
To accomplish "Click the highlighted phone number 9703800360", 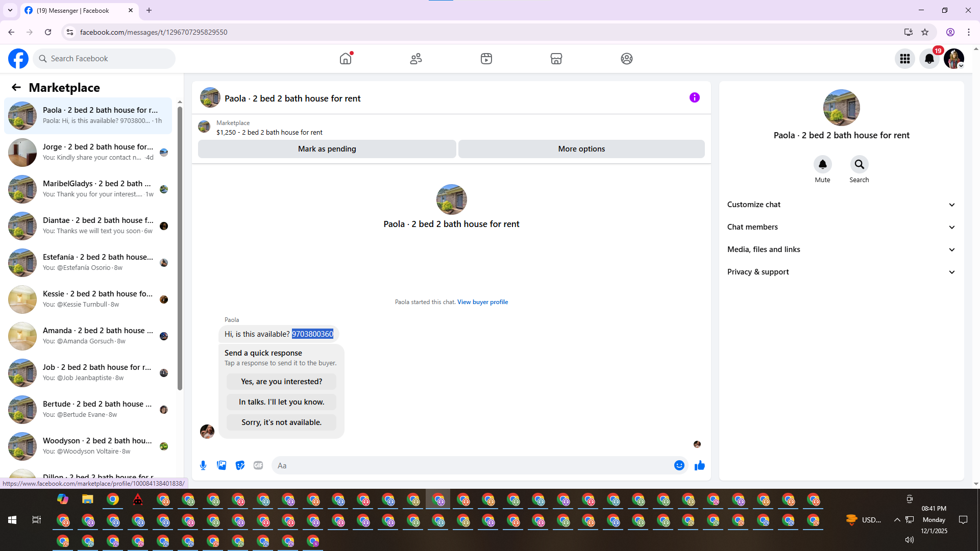I will pyautogui.click(x=312, y=334).
